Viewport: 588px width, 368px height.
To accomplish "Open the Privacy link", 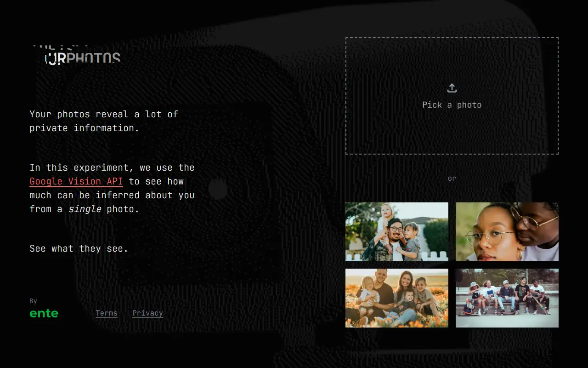I will [x=147, y=313].
